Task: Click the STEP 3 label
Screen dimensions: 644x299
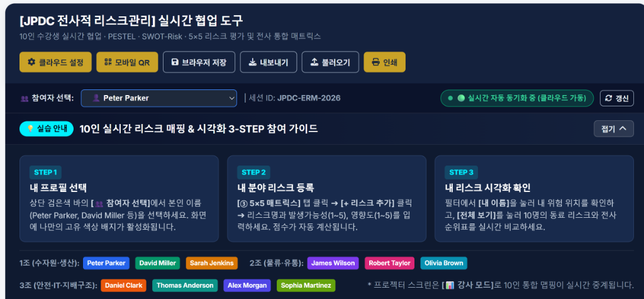Action: coord(461,172)
